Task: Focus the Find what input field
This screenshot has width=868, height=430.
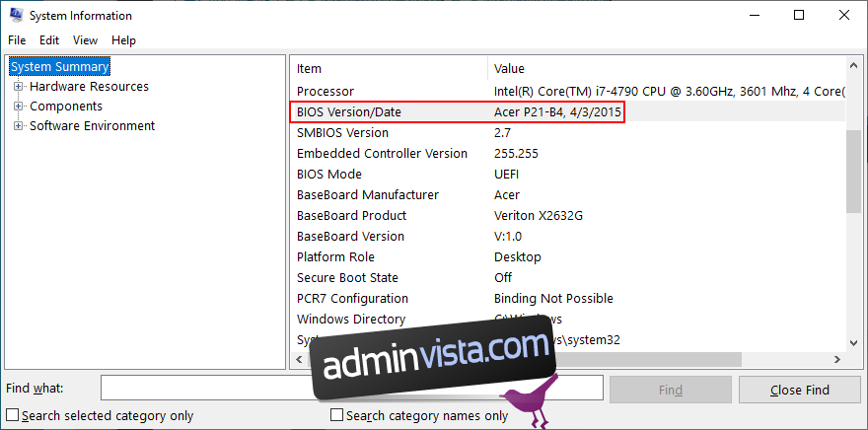Action: coord(351,388)
